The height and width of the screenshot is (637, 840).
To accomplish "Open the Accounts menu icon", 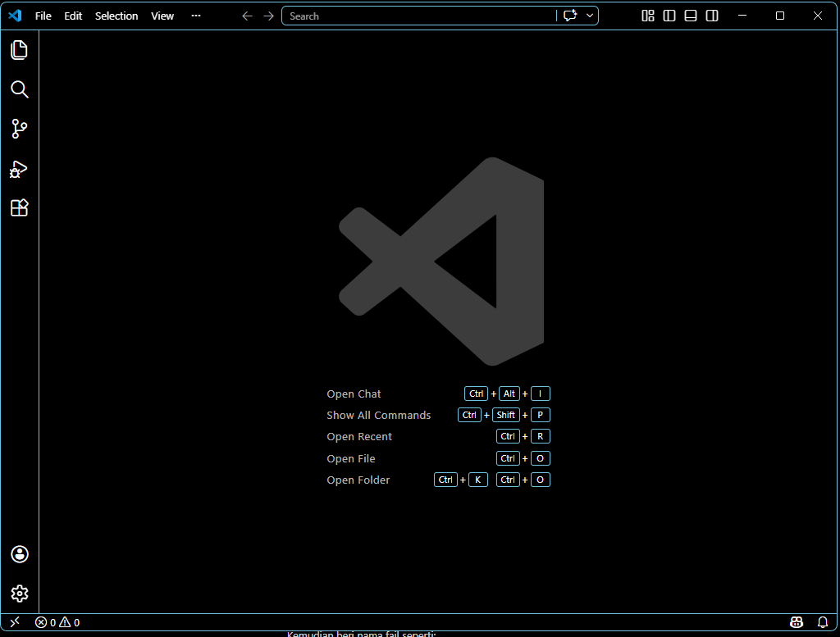I will (20, 554).
